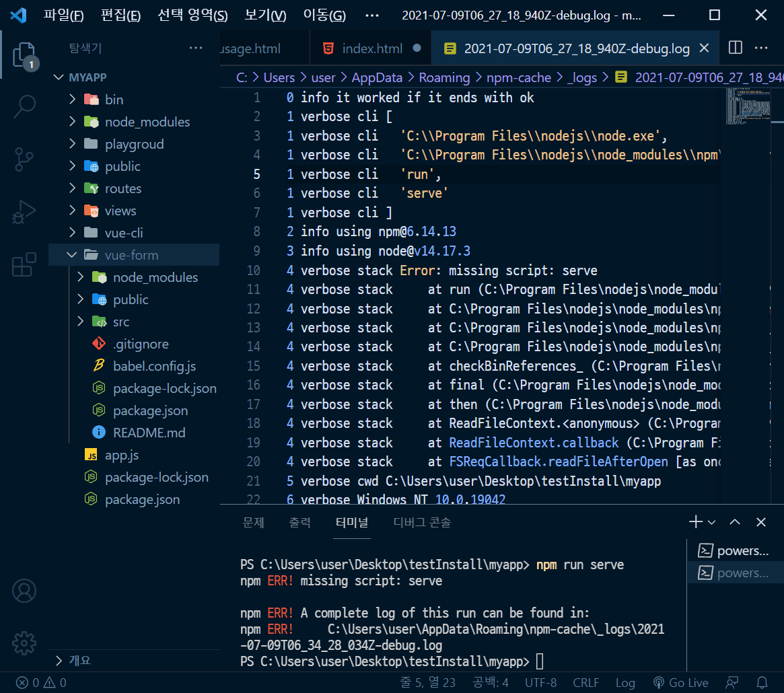This screenshot has width=784, height=693.
Task: Open the Extensions view
Action: pos(24,264)
